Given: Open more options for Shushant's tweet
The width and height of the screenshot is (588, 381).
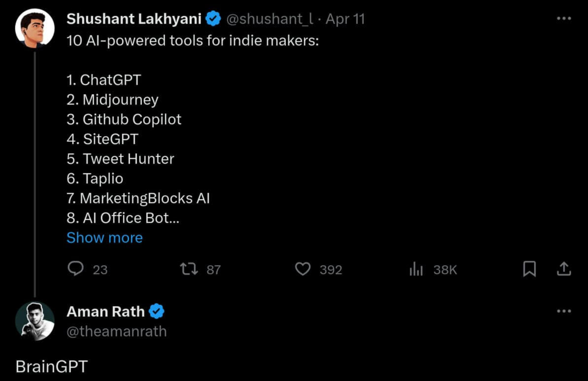Looking at the screenshot, I should 563,19.
